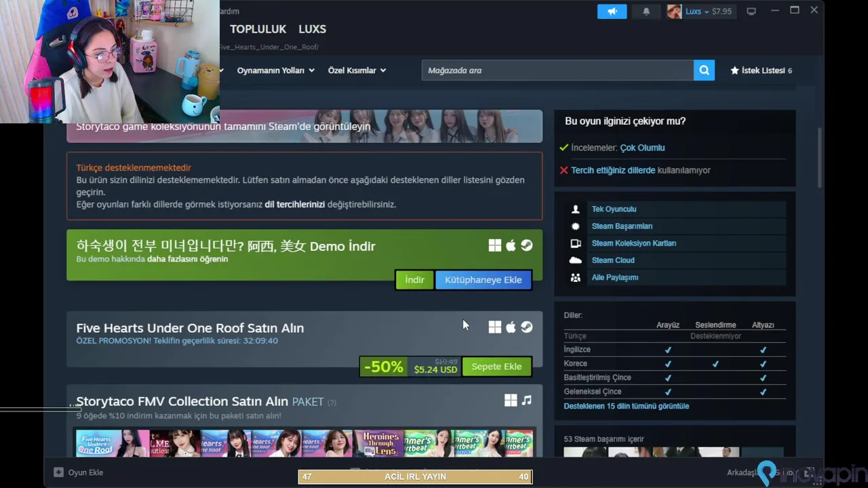Click Steam icon in Five Hearts purchase box
The image size is (868, 488).
coord(526,327)
